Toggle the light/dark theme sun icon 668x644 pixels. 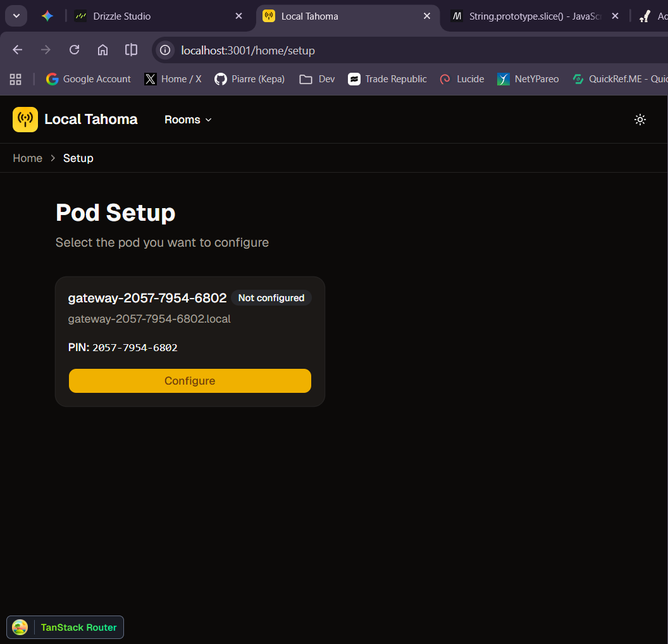click(640, 120)
